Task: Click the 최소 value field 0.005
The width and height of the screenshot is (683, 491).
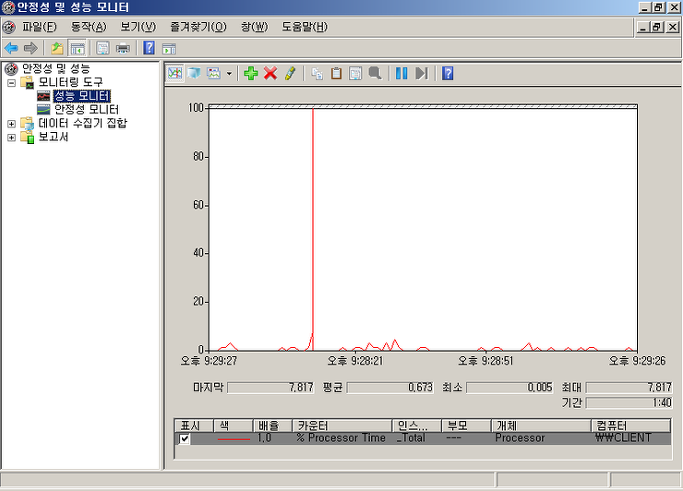Action: pos(510,388)
